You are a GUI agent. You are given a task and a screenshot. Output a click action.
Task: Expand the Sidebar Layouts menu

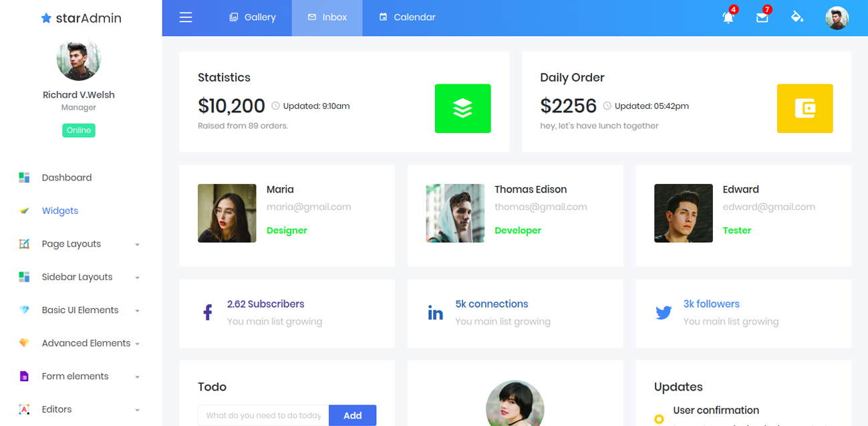click(77, 277)
